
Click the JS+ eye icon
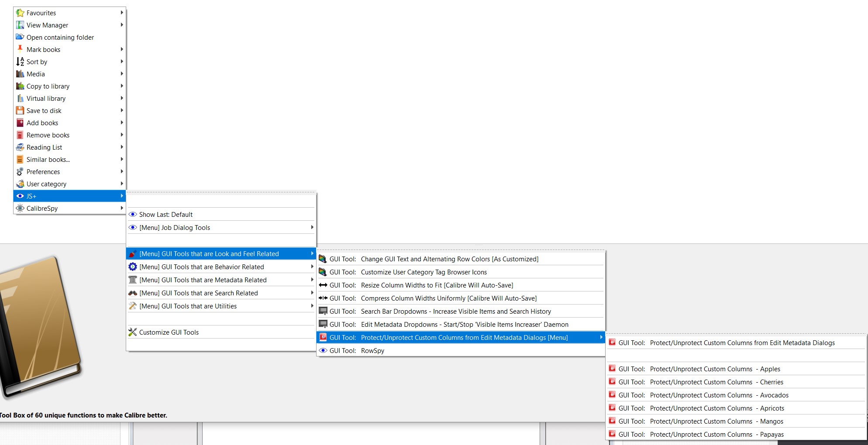coord(20,196)
